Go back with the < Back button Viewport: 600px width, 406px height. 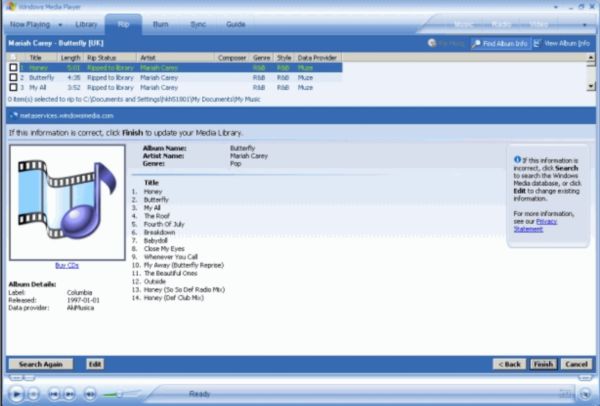click(x=509, y=364)
